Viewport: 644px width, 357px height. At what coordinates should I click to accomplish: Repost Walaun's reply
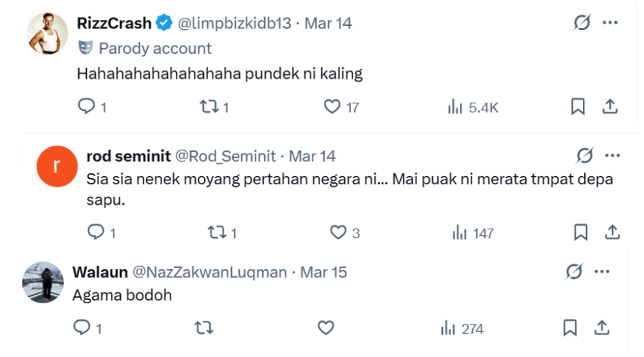coord(204,328)
